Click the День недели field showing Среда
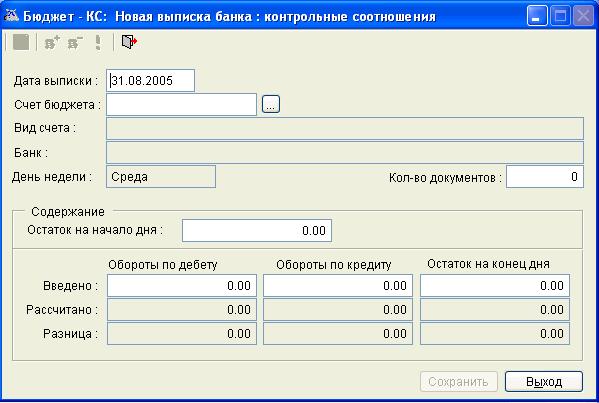599x403 pixels. [x=161, y=177]
